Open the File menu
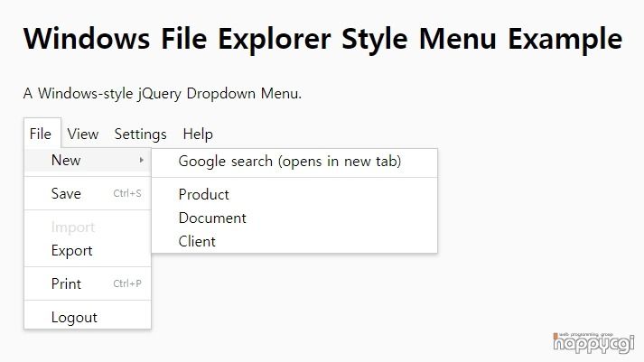Image resolution: width=644 pixels, height=362 pixels. click(42, 134)
